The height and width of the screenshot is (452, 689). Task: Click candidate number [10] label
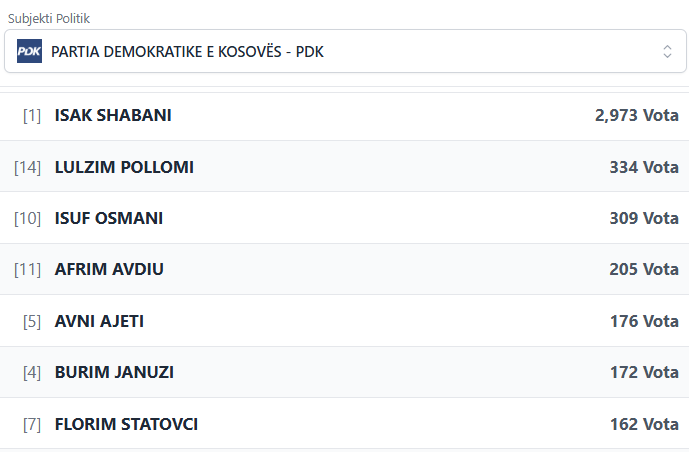[27, 218]
